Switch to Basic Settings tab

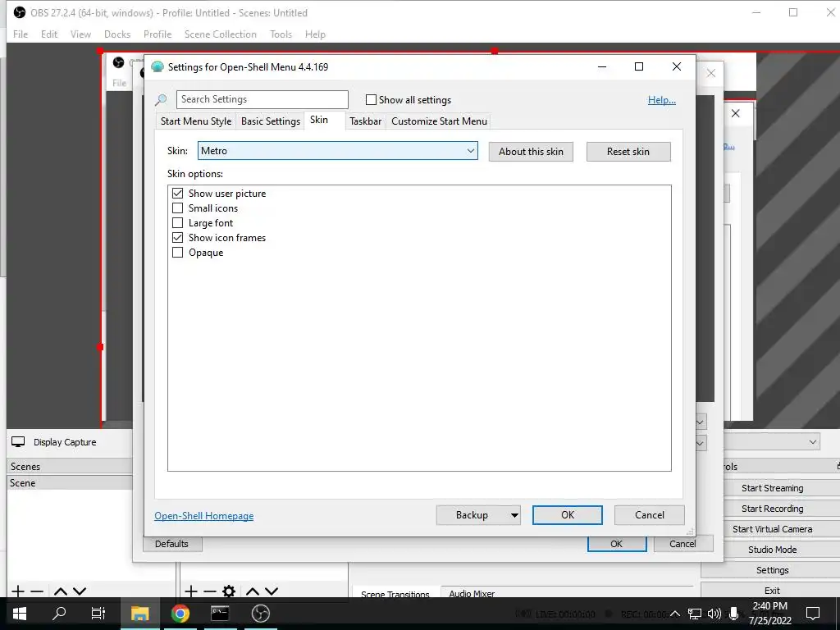(x=271, y=121)
